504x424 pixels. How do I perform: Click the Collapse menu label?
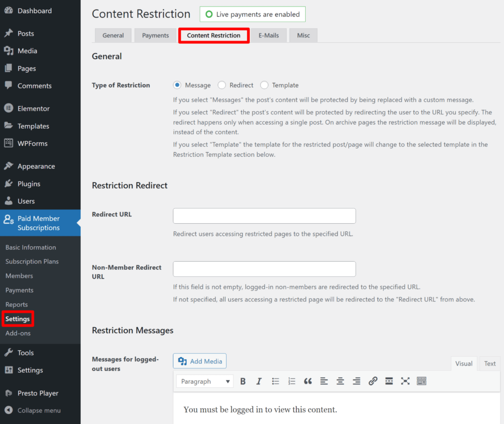tap(39, 410)
